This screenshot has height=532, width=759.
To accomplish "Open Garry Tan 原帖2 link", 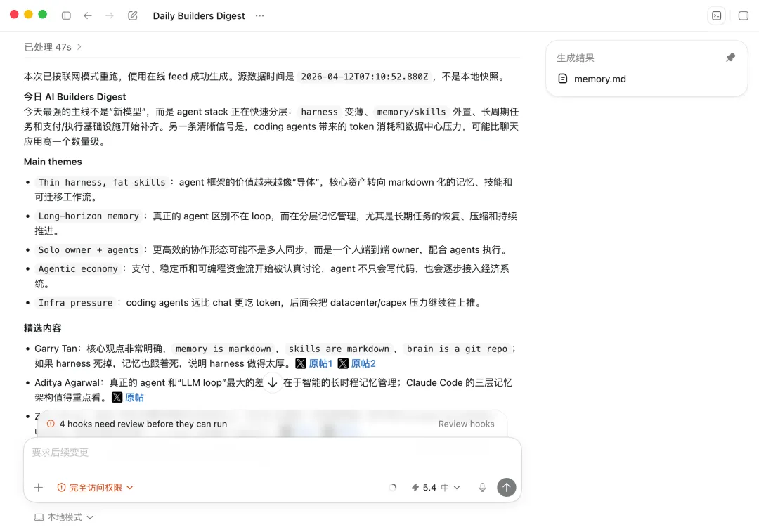I will pyautogui.click(x=363, y=363).
